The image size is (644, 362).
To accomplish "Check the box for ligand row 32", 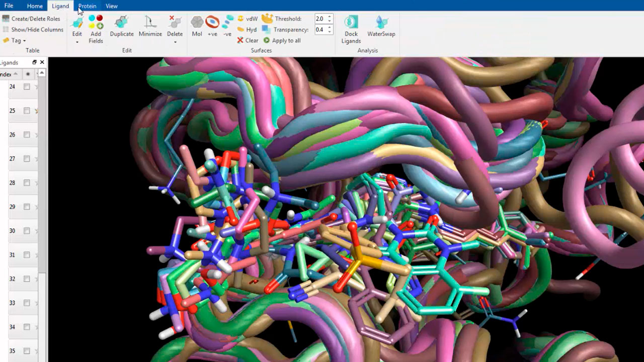I will (x=27, y=279).
